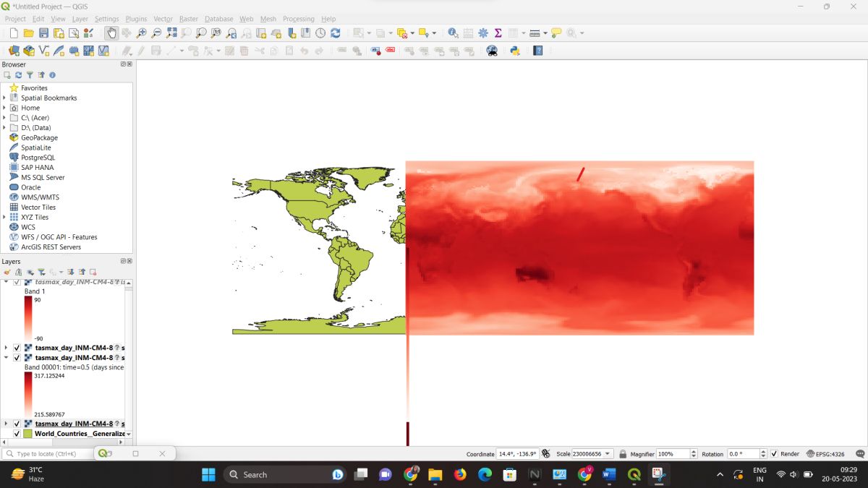
Task: Select ArcGIS REST Servers in Browser
Action: point(51,247)
